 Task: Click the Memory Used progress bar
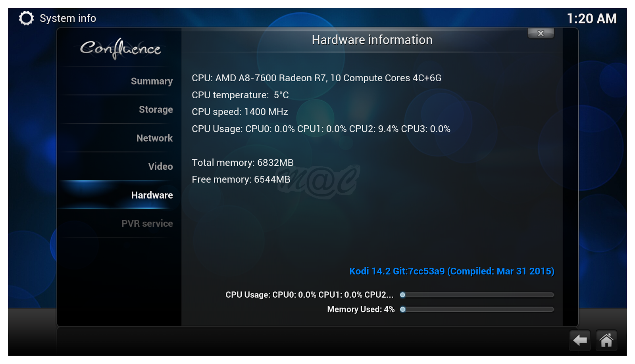[477, 309]
